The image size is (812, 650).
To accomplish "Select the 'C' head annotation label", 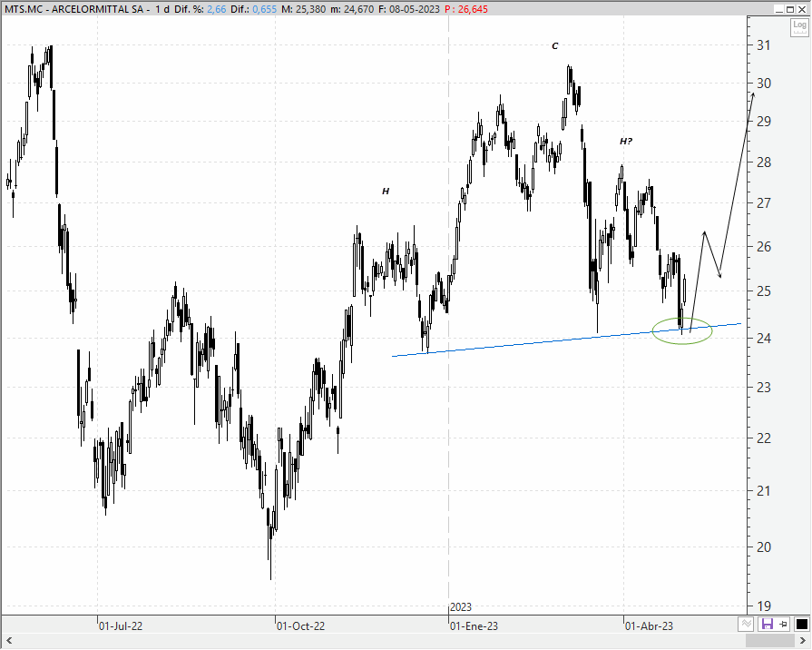I will (x=554, y=45).
